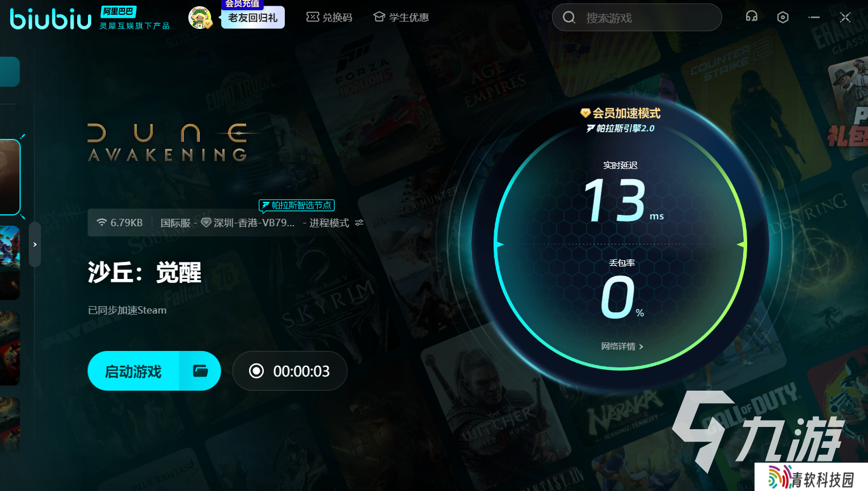Change server region 国际服
The height and width of the screenshot is (491, 868).
[175, 223]
